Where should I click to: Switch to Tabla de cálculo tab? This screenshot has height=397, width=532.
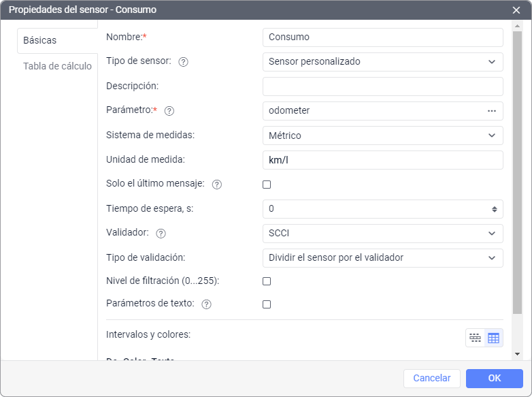57,67
